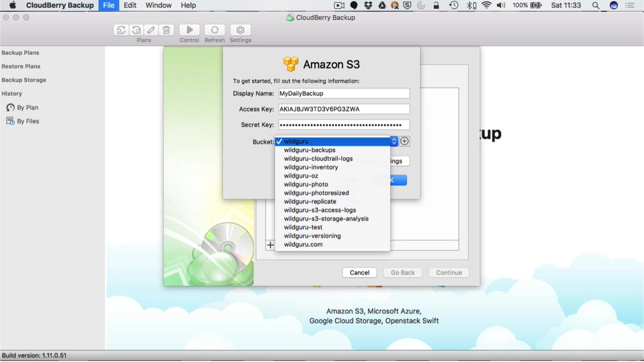Screen dimensions: 644x362
Task: Choose wildguru-versioning bucket
Action: [333, 235]
